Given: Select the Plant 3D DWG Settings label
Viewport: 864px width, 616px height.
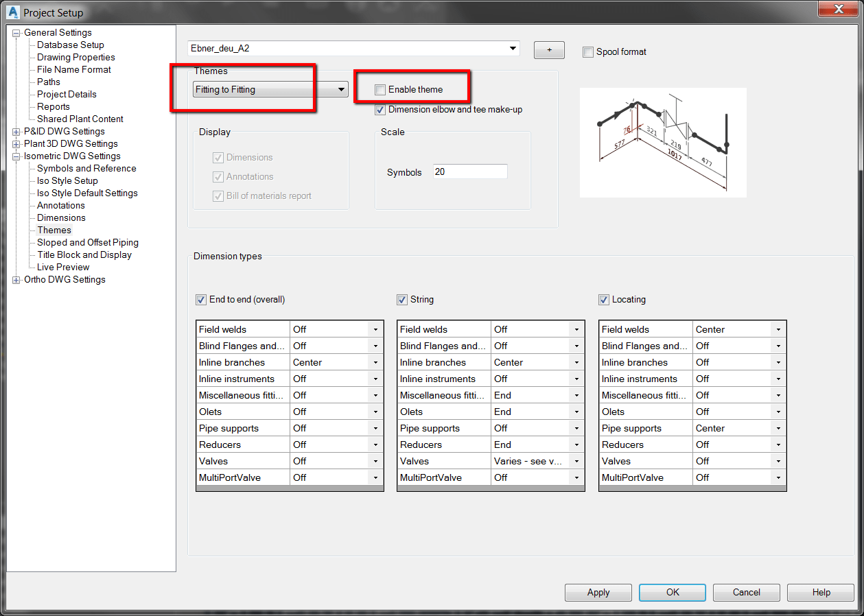Looking at the screenshot, I should (71, 144).
